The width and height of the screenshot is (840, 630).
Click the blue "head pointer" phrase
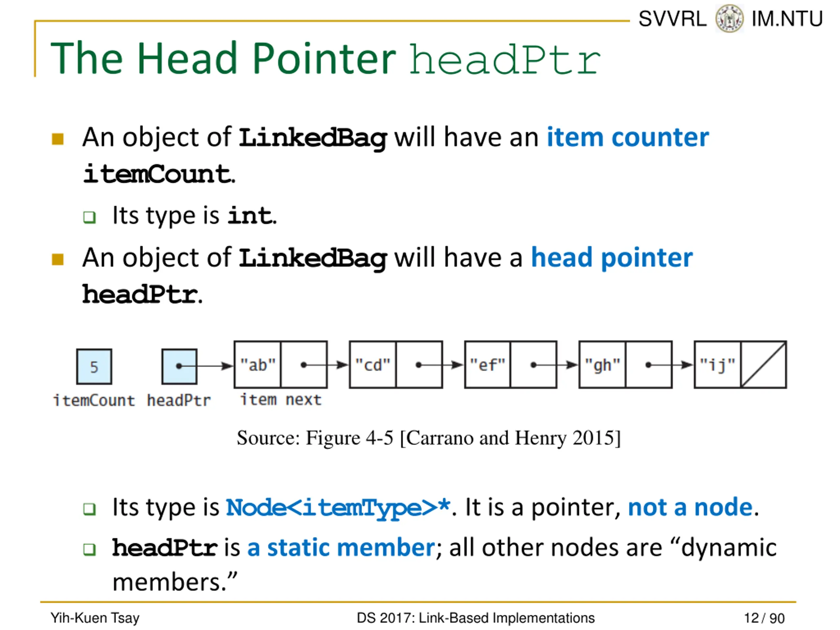(x=612, y=258)
